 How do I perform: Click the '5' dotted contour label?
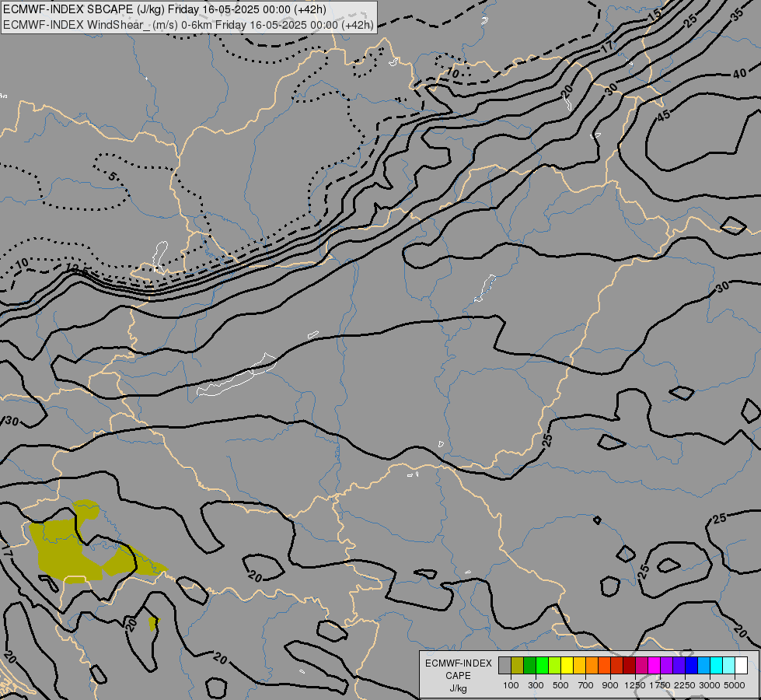(x=112, y=177)
